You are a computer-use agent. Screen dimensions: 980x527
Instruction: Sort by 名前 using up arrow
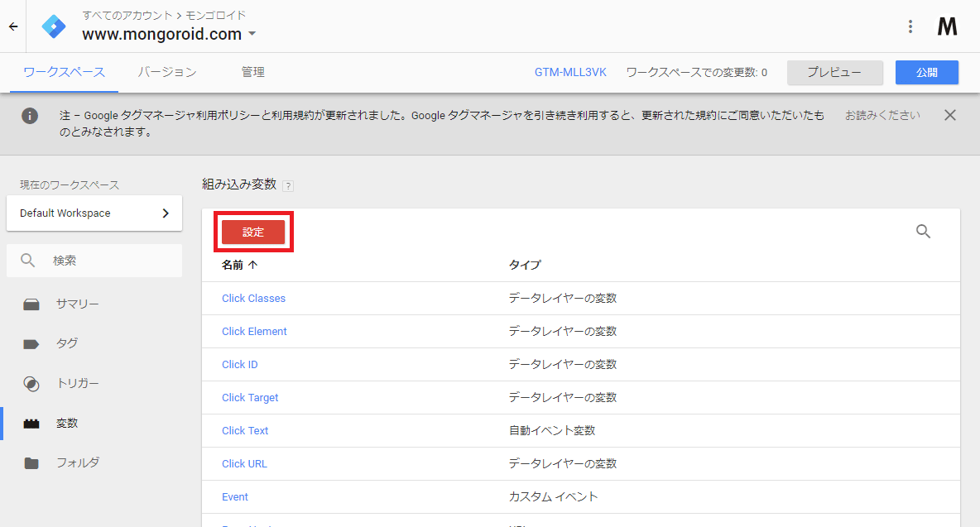point(252,265)
